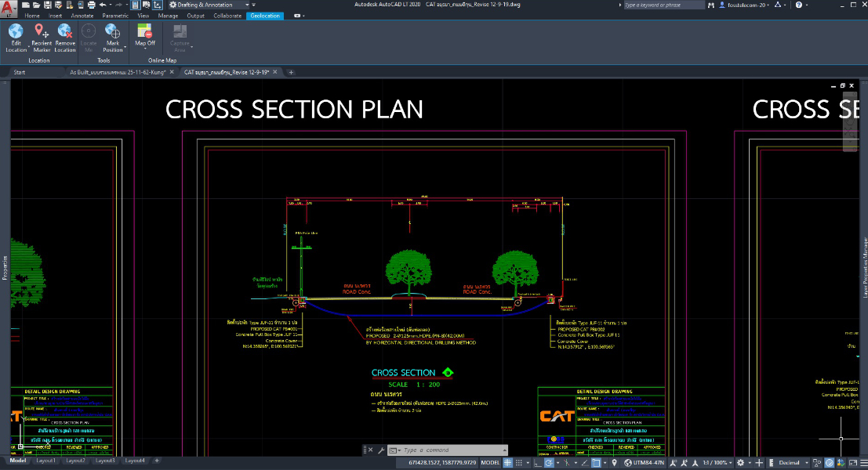868x470 pixels.
Task: Click Remove Location icon
Action: (65, 31)
